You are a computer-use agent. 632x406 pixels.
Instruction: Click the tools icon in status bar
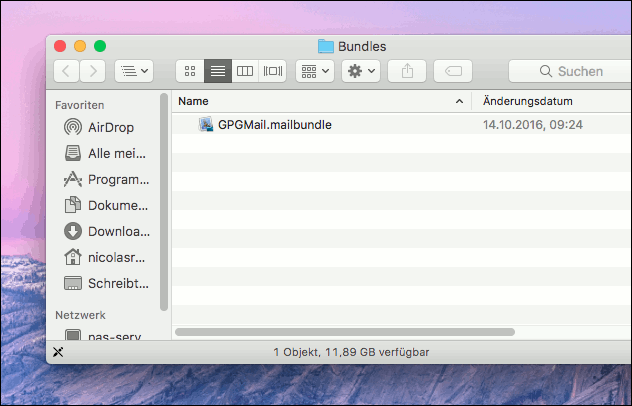(58, 352)
